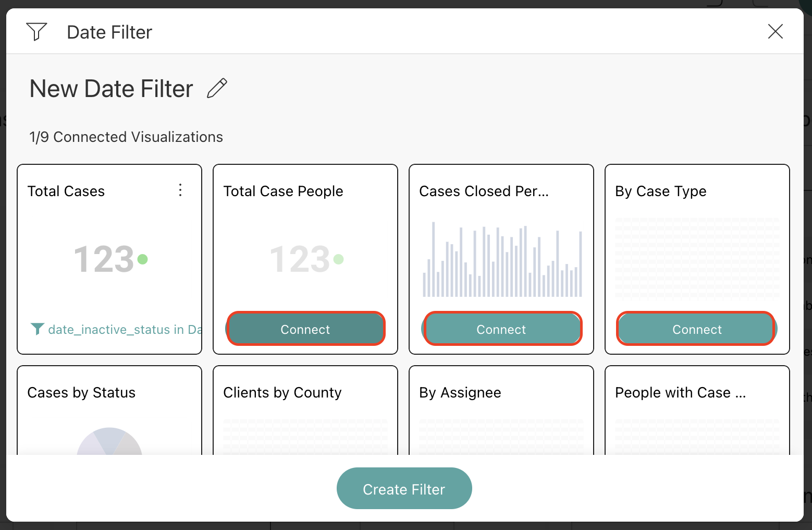Click funnel icon on Total Cases card
The image size is (812, 530).
coord(37,329)
